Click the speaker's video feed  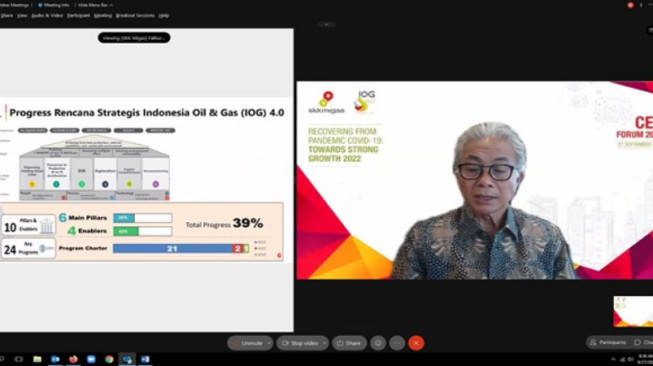pyautogui.click(x=475, y=180)
